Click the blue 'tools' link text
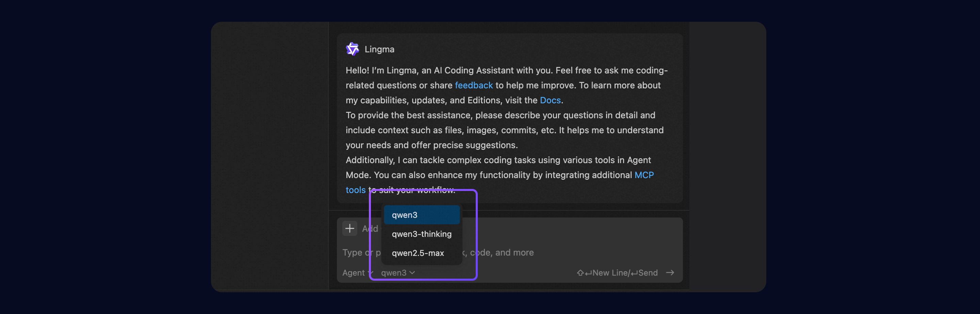This screenshot has width=980, height=314. point(355,190)
